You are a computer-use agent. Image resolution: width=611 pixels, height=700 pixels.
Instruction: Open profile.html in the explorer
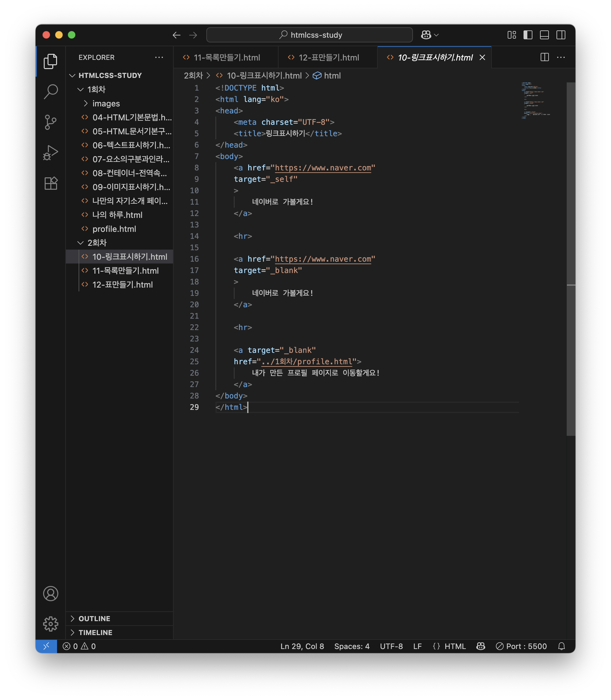pyautogui.click(x=114, y=229)
